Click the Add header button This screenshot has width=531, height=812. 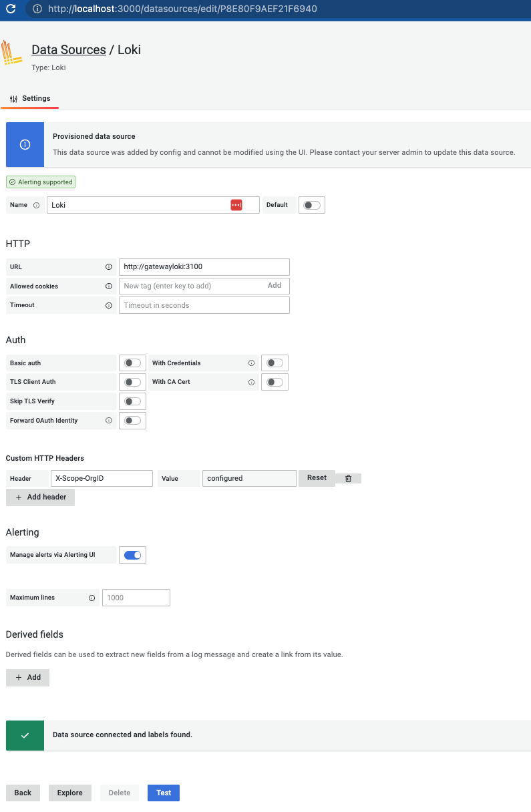click(40, 497)
